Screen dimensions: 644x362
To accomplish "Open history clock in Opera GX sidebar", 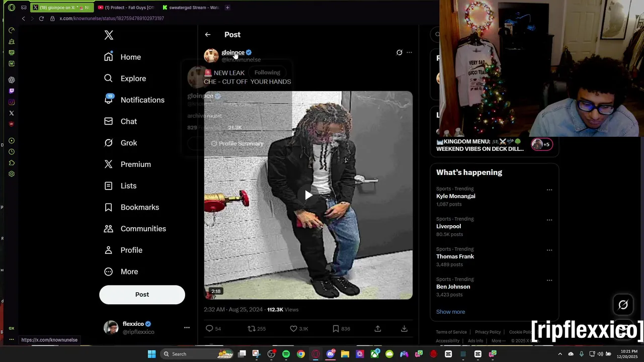I will pos(12,152).
